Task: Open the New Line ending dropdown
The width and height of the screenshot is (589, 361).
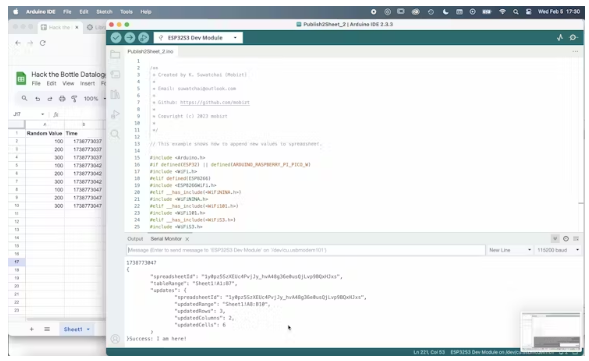Action: click(x=510, y=250)
